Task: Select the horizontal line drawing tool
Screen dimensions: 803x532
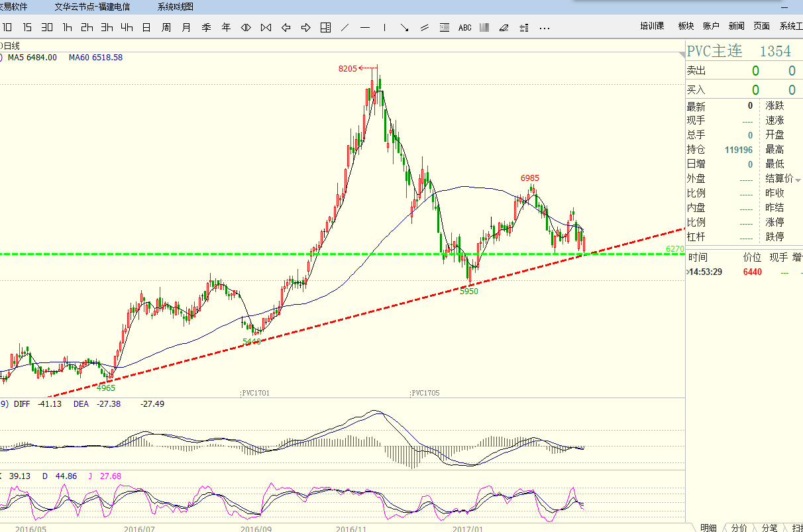Action: click(x=365, y=27)
